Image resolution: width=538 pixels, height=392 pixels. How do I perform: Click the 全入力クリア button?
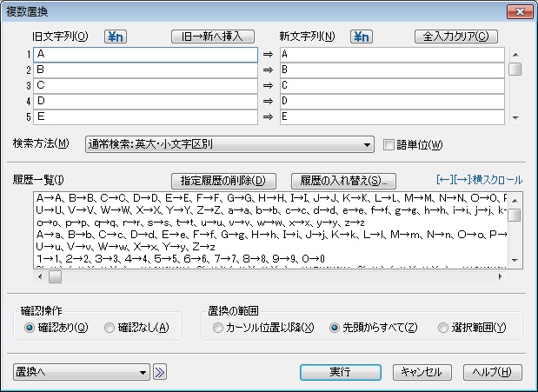point(457,37)
